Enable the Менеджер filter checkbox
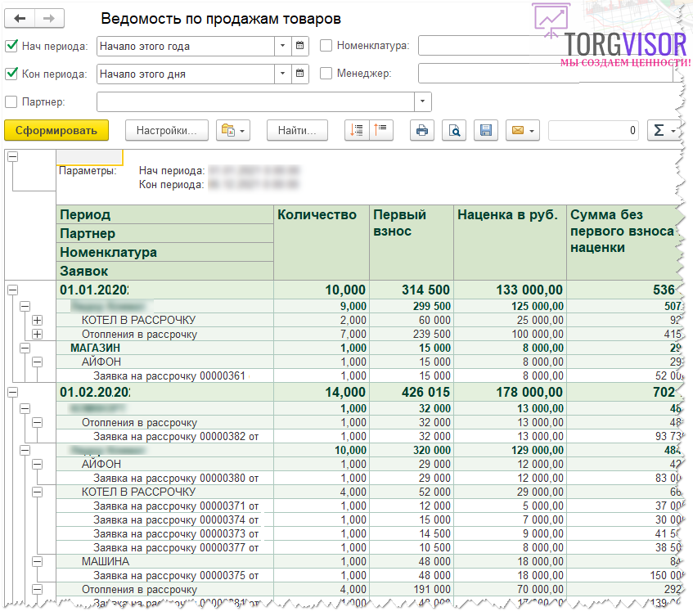Viewport: 693px width, 616px height. (326, 74)
